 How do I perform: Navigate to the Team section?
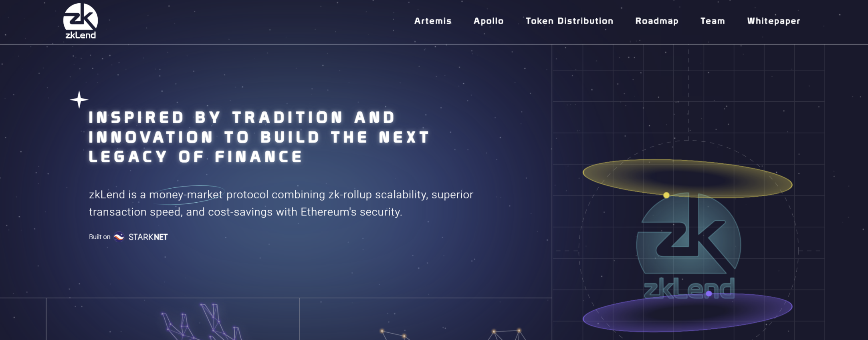(x=713, y=21)
